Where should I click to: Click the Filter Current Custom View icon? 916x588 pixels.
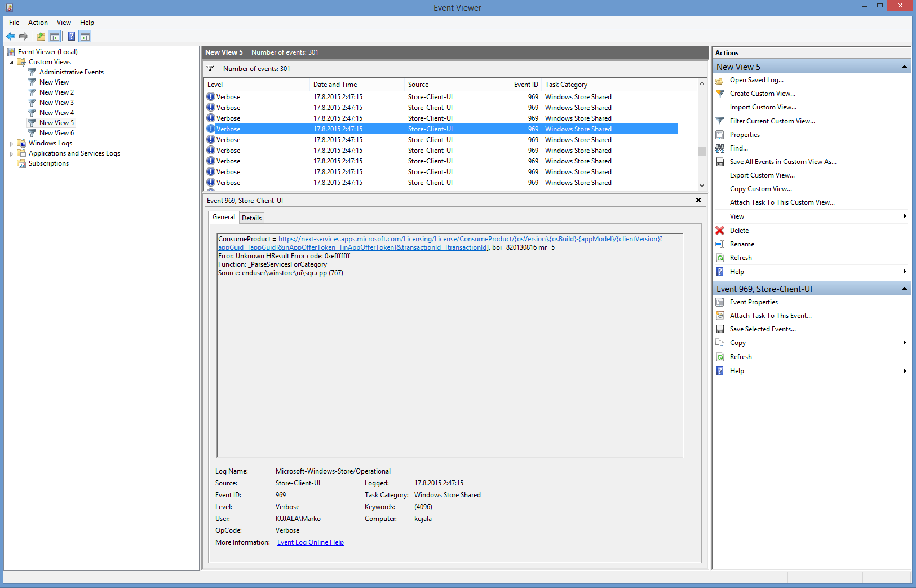click(720, 121)
